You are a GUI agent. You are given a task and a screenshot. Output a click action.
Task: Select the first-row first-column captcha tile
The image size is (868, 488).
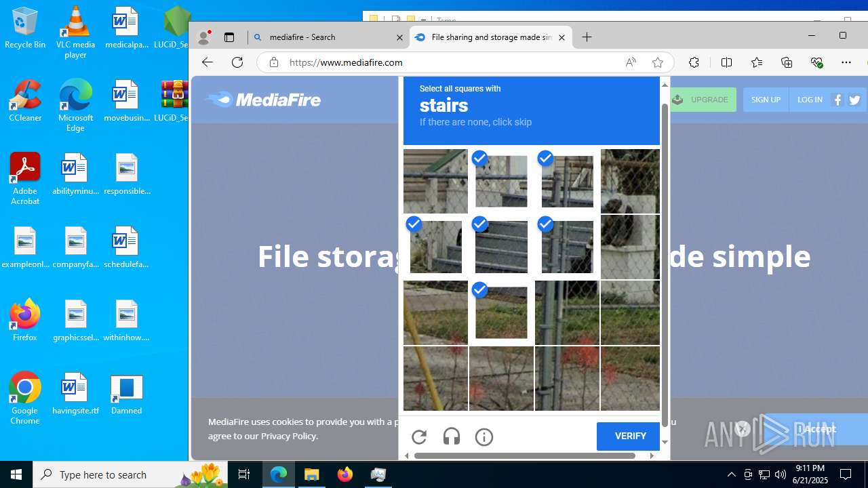click(x=435, y=181)
